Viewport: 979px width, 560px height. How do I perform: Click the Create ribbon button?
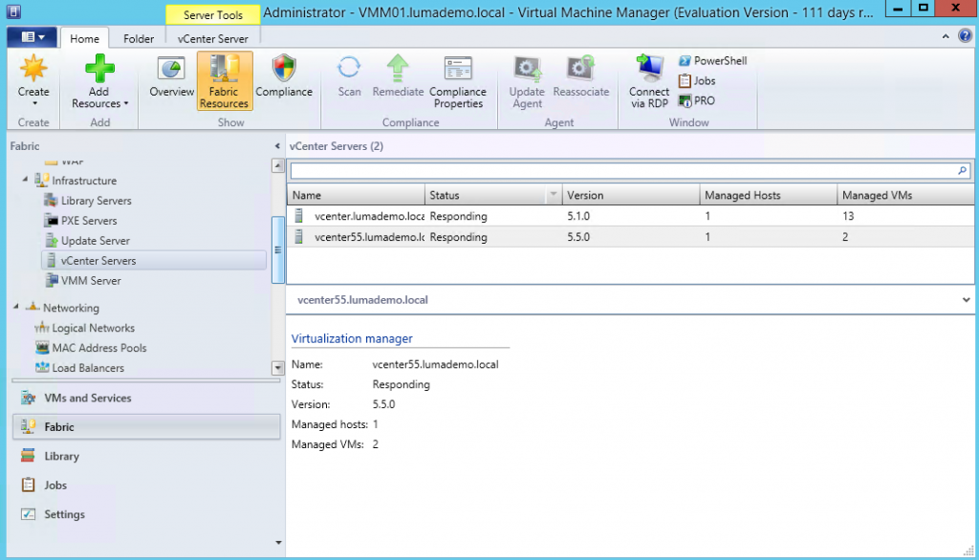[33, 81]
